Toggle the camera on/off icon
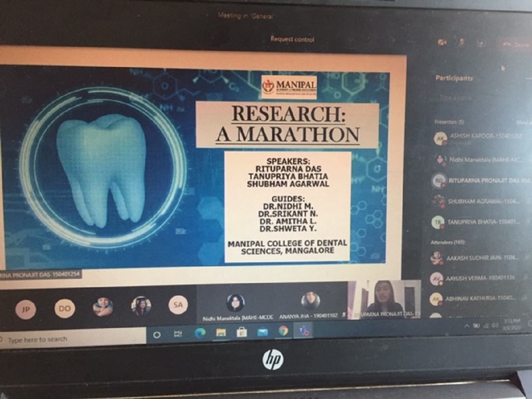The width and height of the screenshot is (532, 399). pos(442,43)
